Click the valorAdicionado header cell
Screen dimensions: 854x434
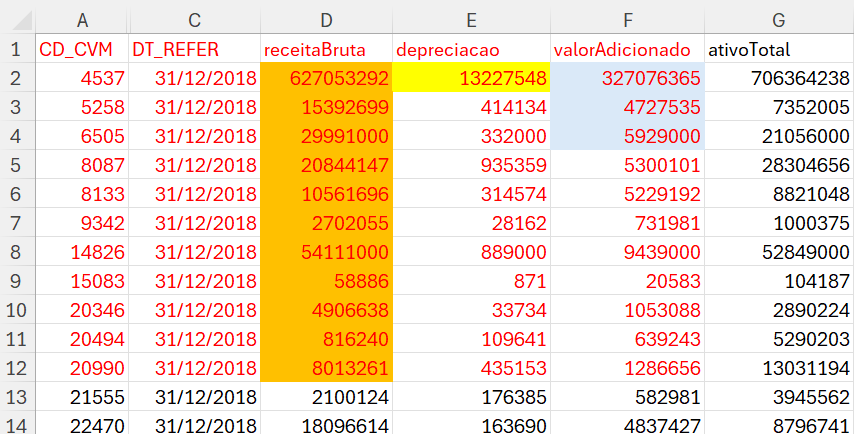pyautogui.click(x=627, y=49)
